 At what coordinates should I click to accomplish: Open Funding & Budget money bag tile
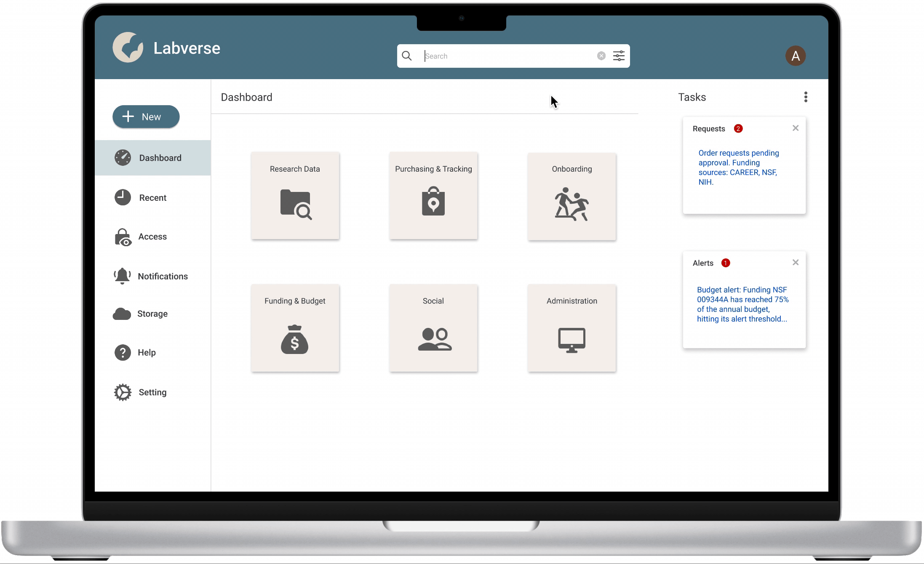tap(295, 328)
